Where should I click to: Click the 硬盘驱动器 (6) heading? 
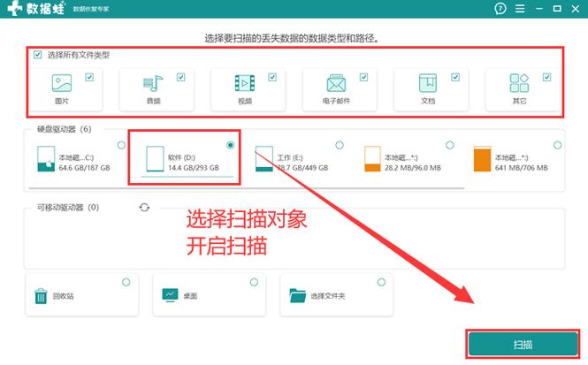pyautogui.click(x=65, y=129)
